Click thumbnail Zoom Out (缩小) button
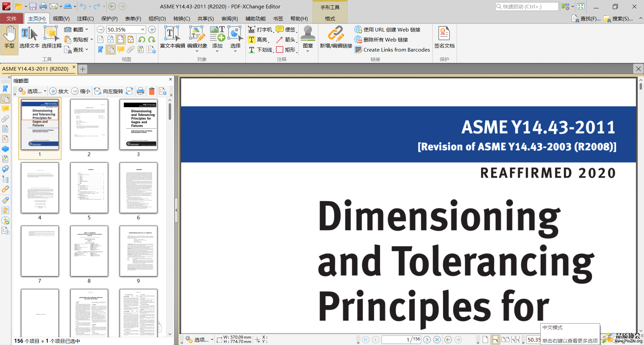644x345 pixels. click(x=81, y=91)
